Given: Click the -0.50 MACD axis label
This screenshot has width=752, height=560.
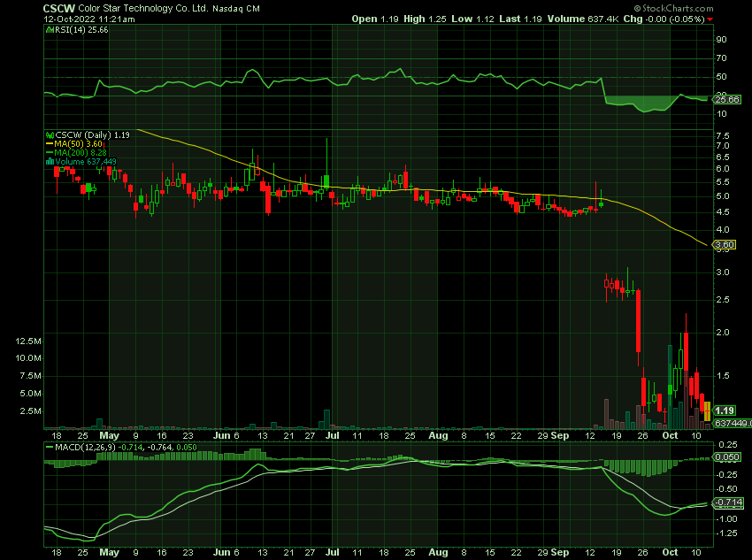Looking at the screenshot, I should pyautogui.click(x=727, y=489).
